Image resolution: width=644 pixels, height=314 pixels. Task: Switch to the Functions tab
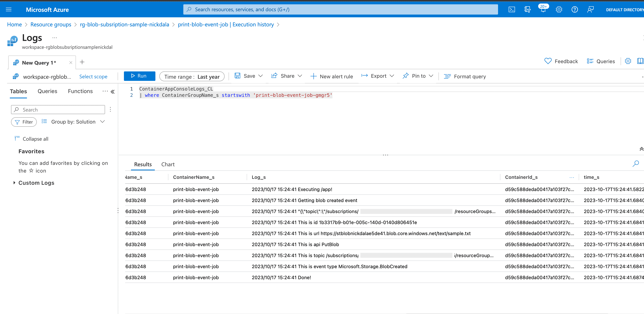(80, 91)
